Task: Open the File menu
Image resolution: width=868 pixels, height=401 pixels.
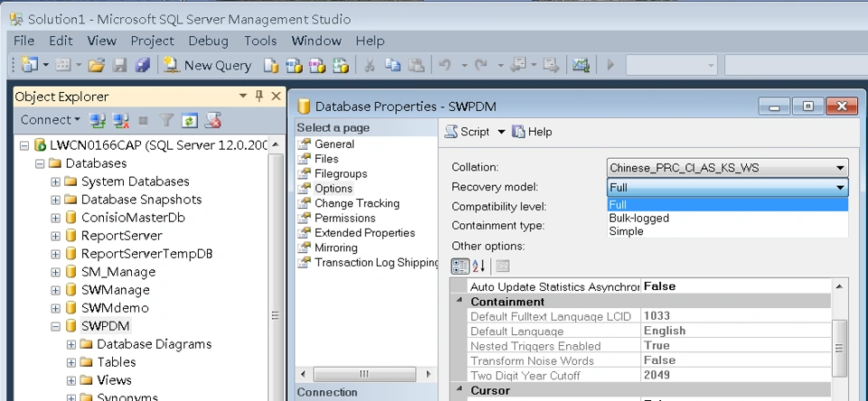Action: coord(24,41)
